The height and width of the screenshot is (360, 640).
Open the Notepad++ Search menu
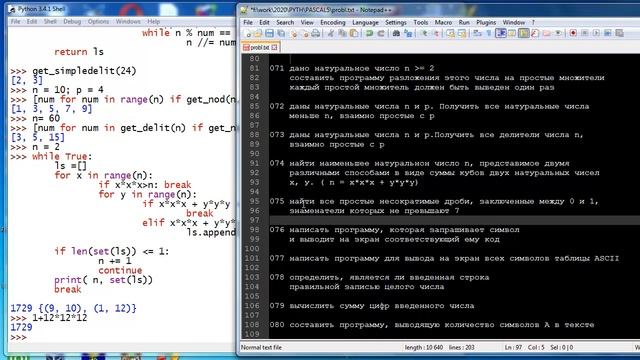coord(285,22)
